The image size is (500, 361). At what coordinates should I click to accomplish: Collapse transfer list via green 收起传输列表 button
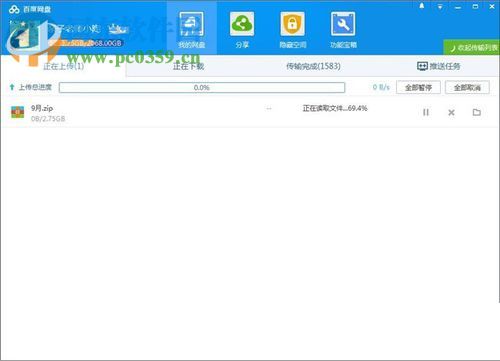[472, 48]
